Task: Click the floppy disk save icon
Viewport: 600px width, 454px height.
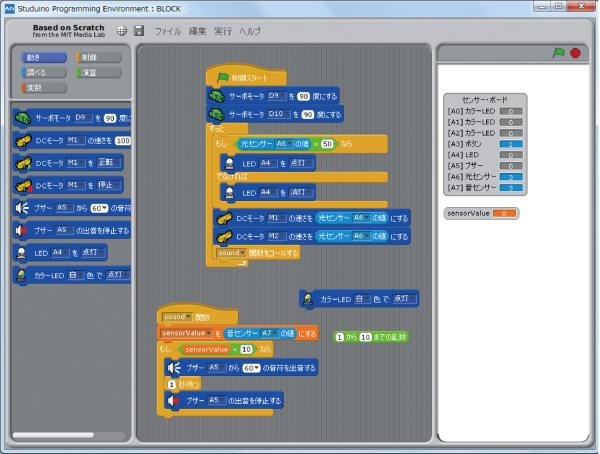Action: click(x=139, y=32)
